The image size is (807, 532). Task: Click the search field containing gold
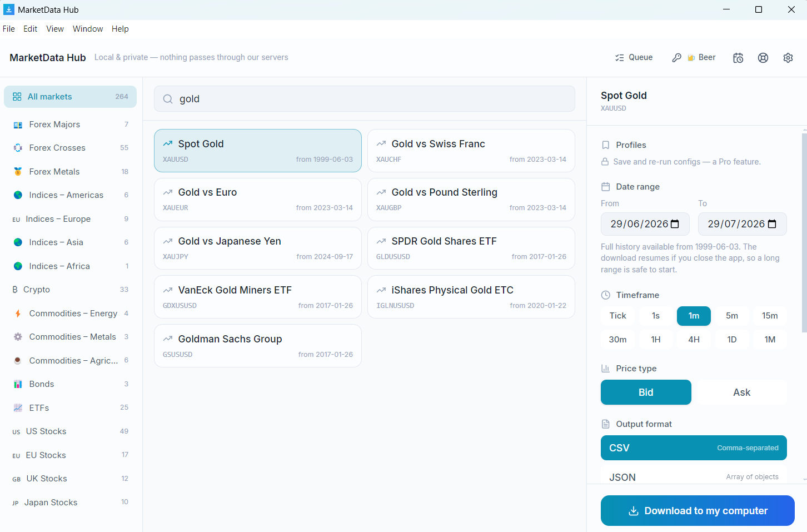pos(365,99)
